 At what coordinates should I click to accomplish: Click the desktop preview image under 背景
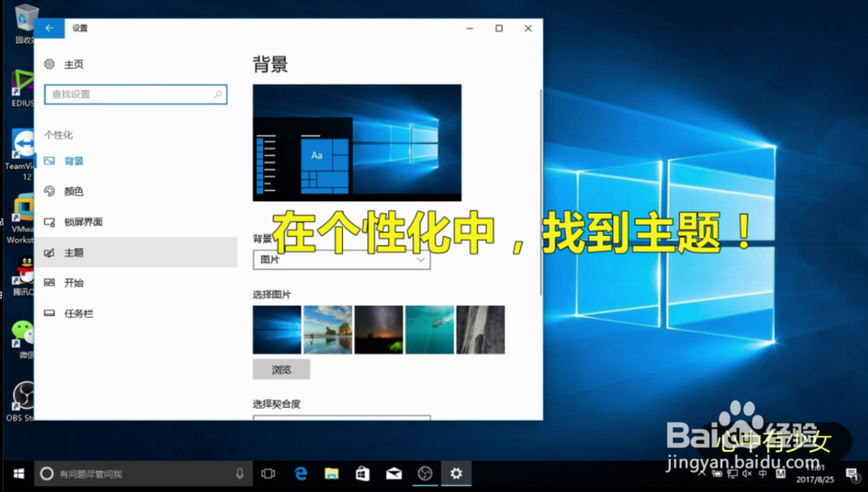[357, 143]
